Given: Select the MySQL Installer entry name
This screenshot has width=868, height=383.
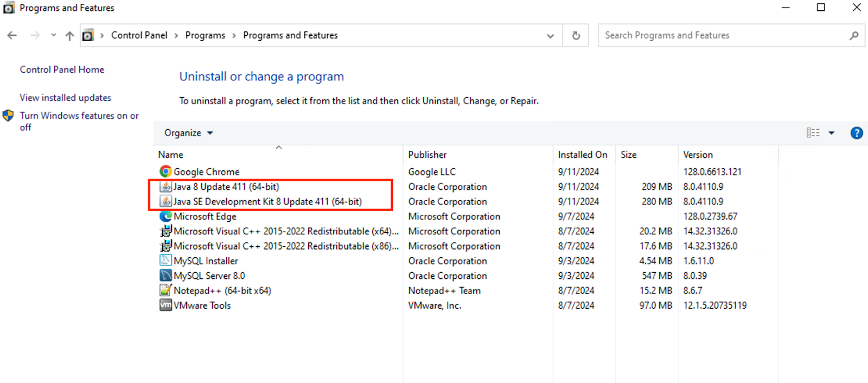Looking at the screenshot, I should (x=206, y=261).
